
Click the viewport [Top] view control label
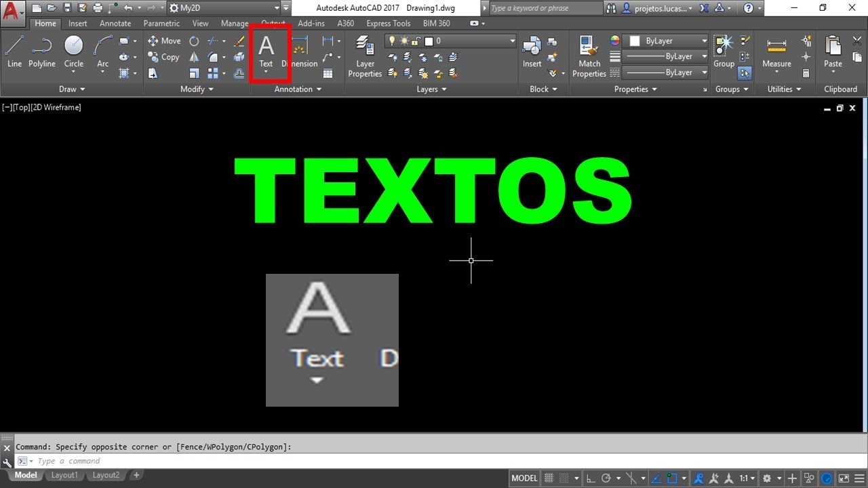[x=21, y=107]
